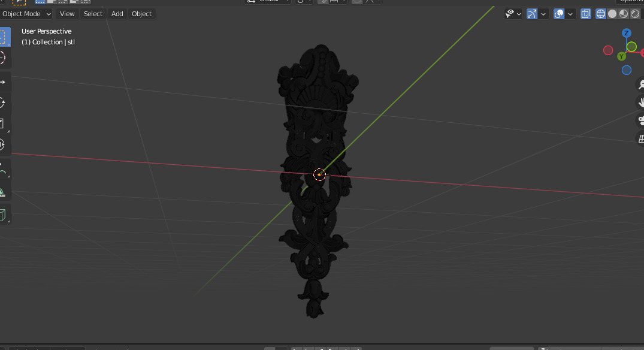Click the '(1) Collection | stl' text
Viewport: 644px width, 350px height.
pyautogui.click(x=48, y=42)
